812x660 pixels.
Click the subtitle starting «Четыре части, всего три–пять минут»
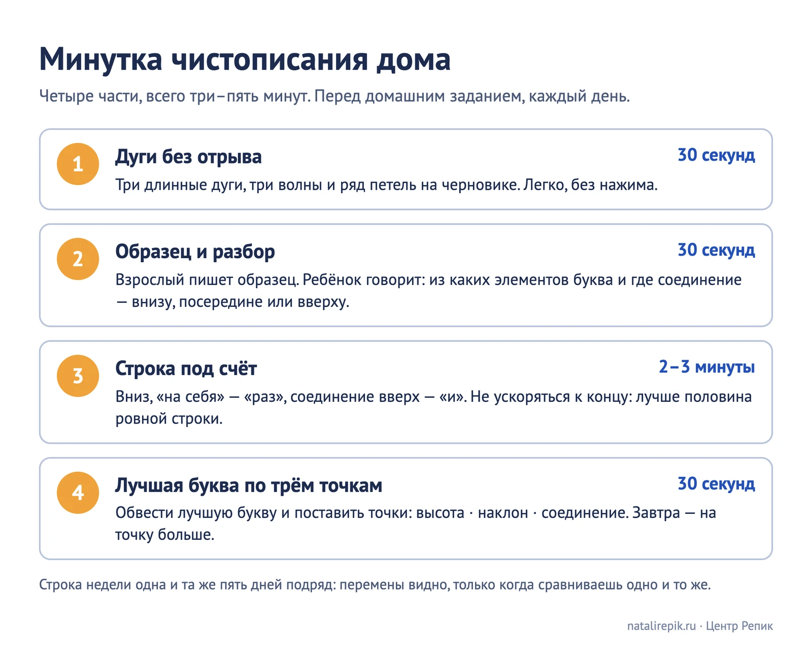334,96
